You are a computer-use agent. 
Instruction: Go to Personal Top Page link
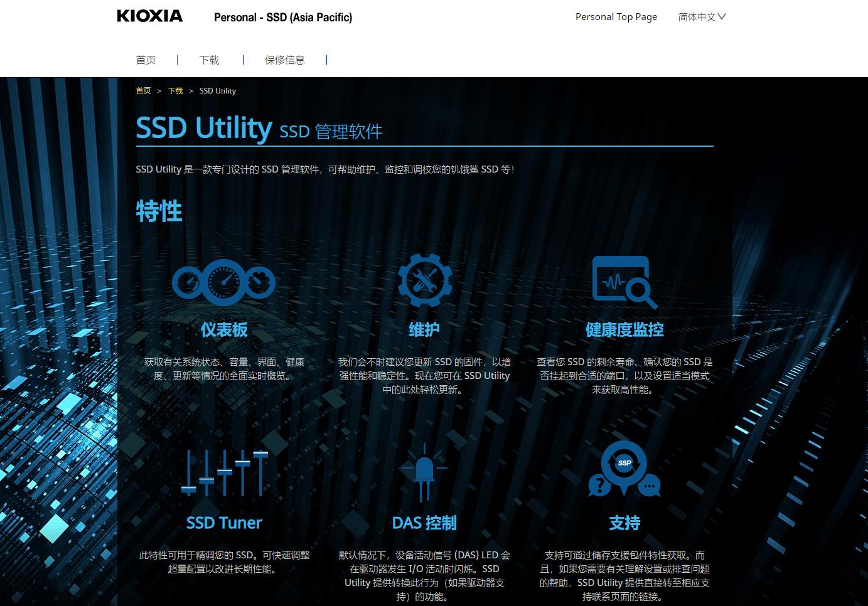[616, 17]
